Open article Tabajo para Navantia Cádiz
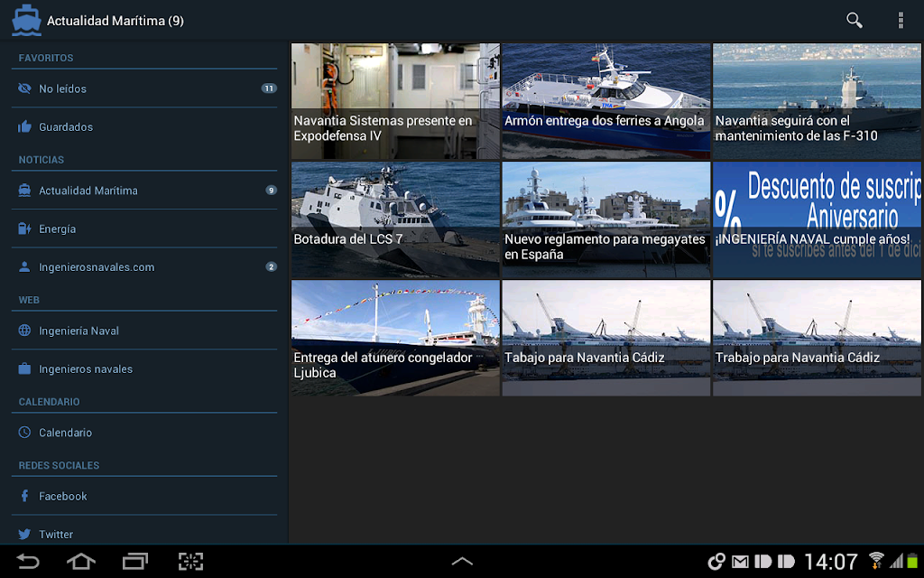This screenshot has width=924, height=578. point(606,338)
